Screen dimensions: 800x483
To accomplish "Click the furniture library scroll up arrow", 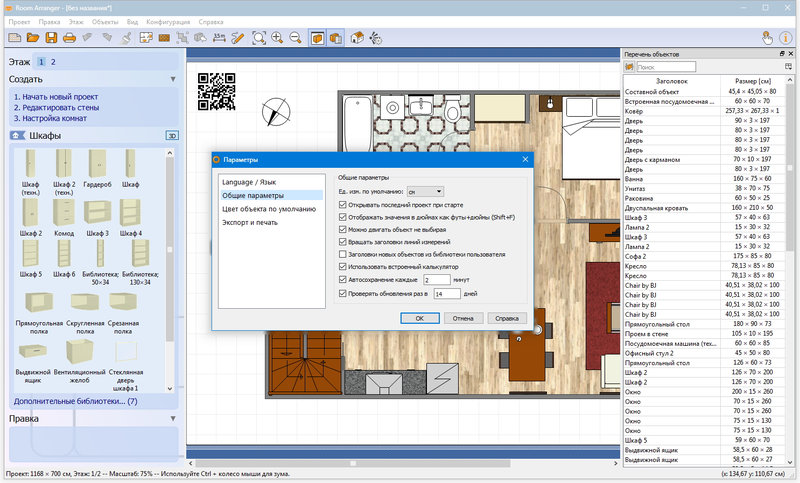I will point(170,153).
